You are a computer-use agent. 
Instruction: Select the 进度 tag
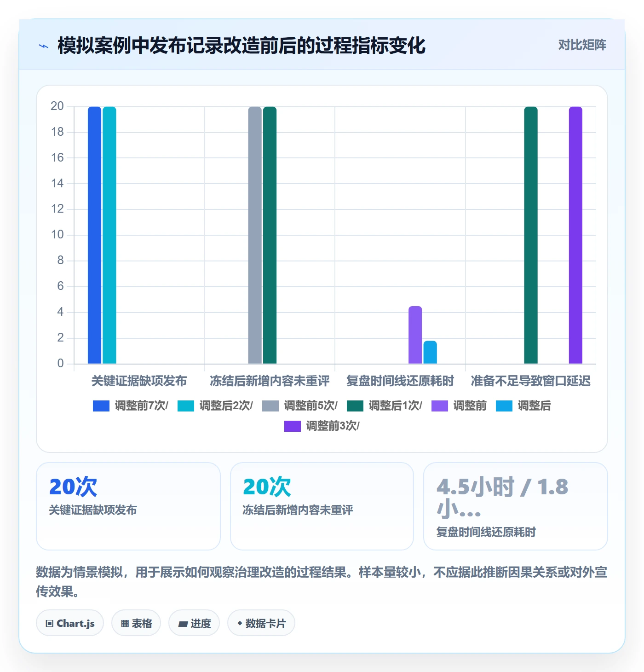[x=194, y=623]
